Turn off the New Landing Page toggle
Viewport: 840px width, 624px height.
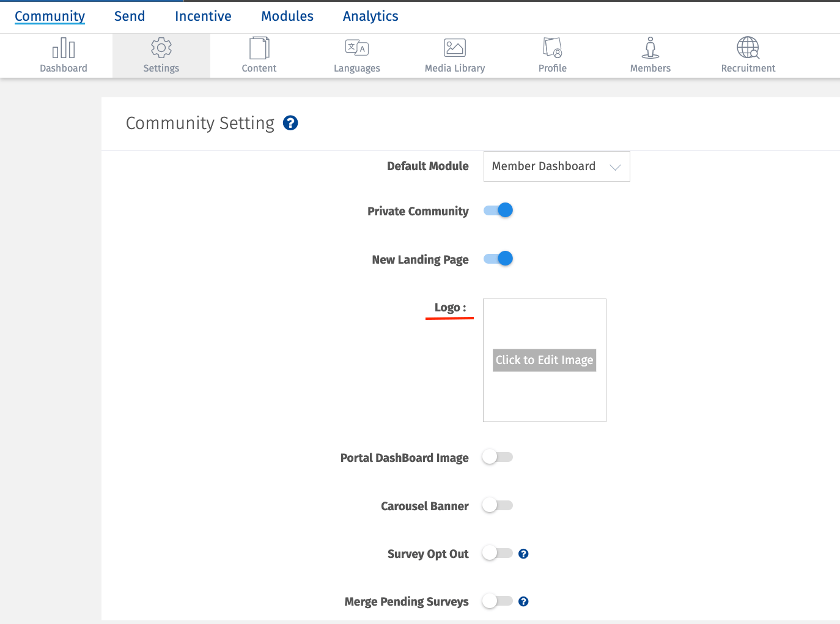click(497, 258)
